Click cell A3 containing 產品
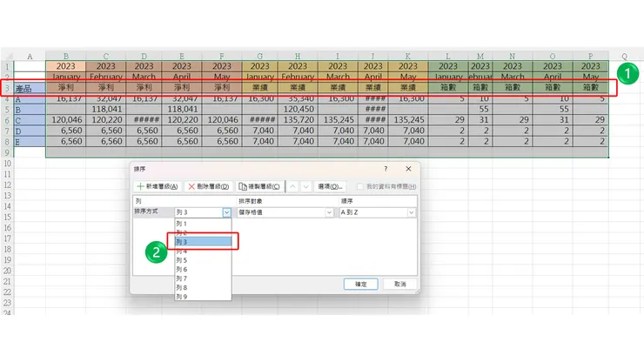 [30, 88]
